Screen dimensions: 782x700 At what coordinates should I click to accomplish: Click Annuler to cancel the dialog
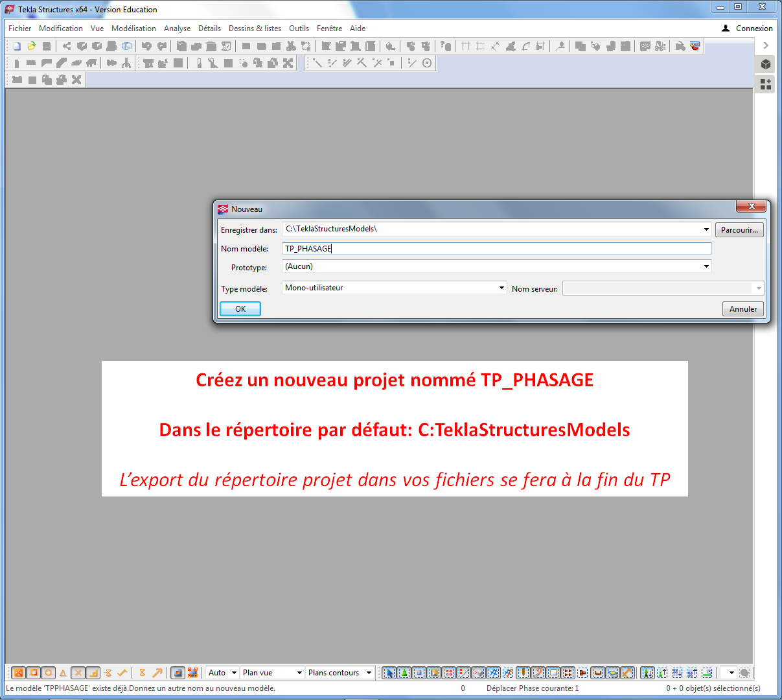click(x=743, y=309)
